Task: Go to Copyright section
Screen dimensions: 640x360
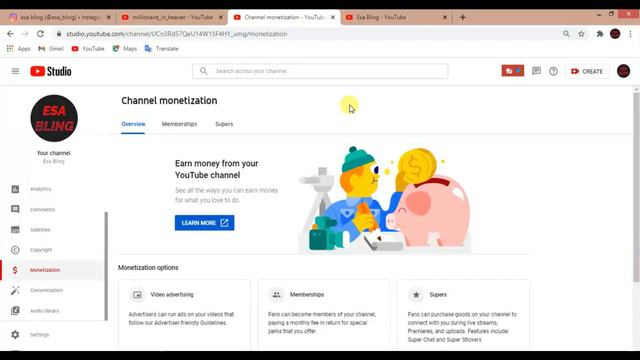Action: (x=41, y=250)
